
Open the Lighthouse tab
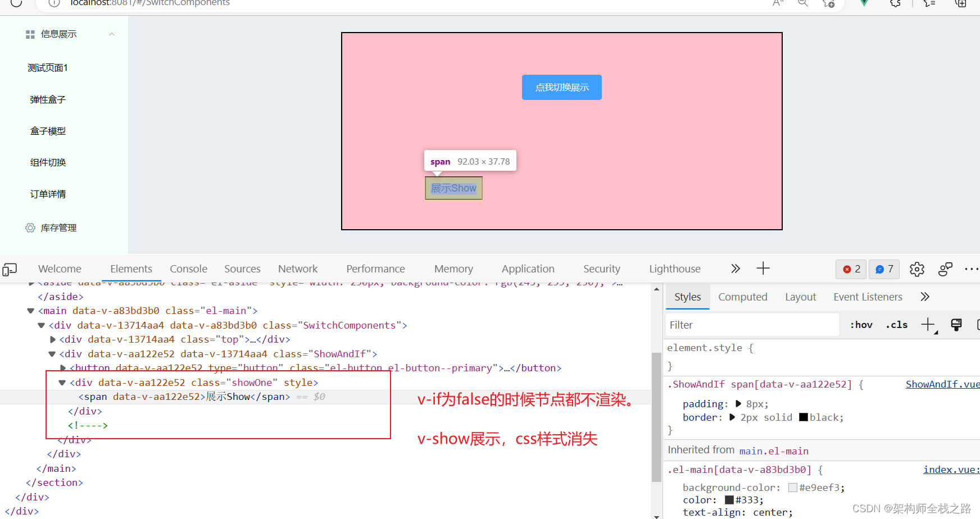pos(674,269)
